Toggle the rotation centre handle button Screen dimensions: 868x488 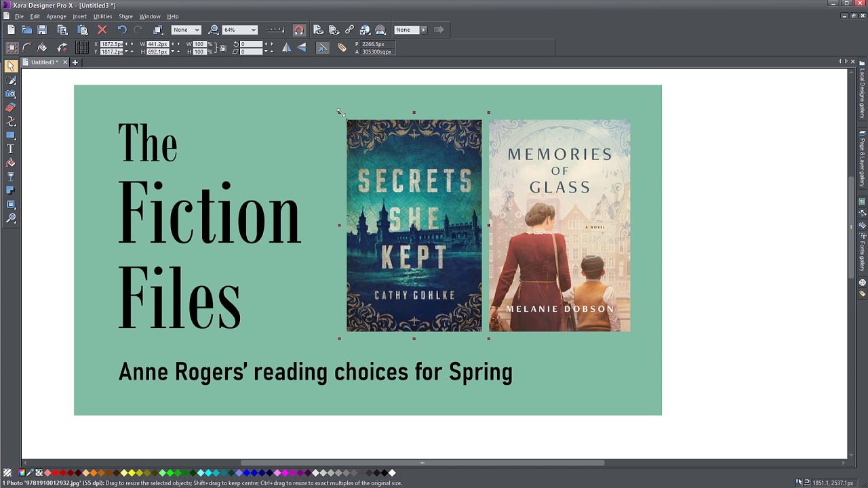pyautogui.click(x=62, y=47)
